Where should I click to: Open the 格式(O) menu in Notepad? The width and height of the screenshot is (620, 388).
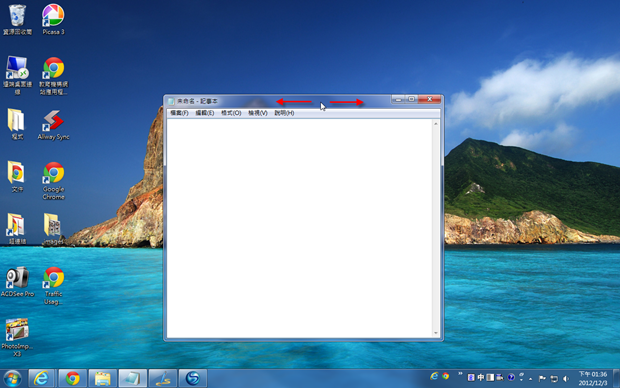[x=231, y=113]
